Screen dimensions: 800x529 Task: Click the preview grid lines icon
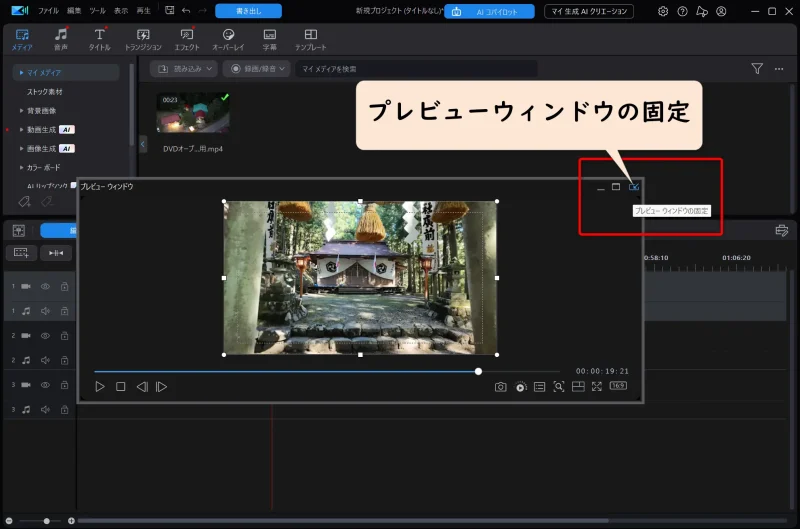click(x=578, y=387)
